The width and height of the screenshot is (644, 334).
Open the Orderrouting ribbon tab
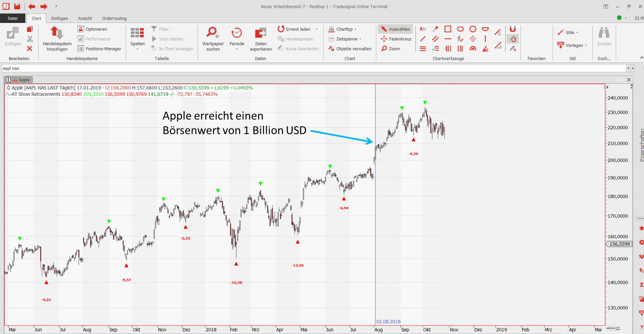tap(114, 18)
